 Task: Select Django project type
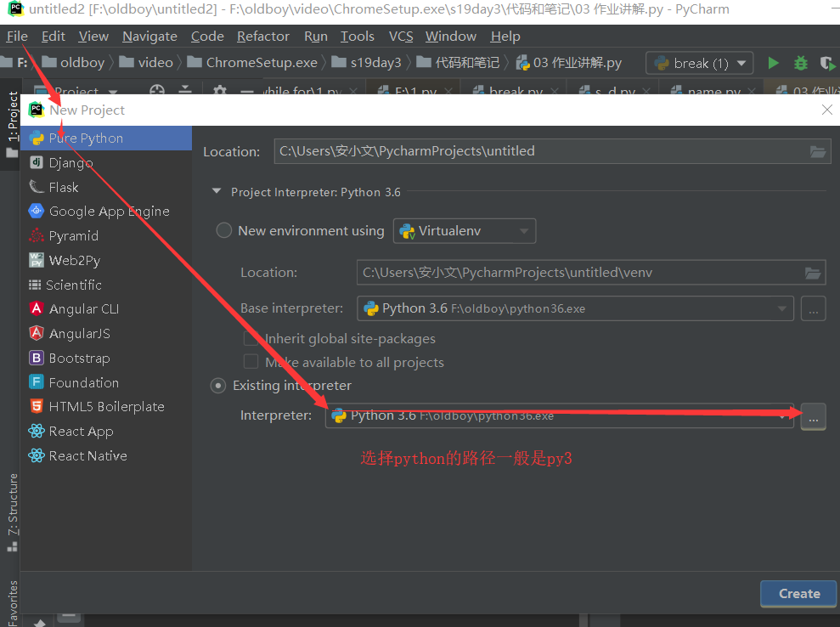[106, 162]
